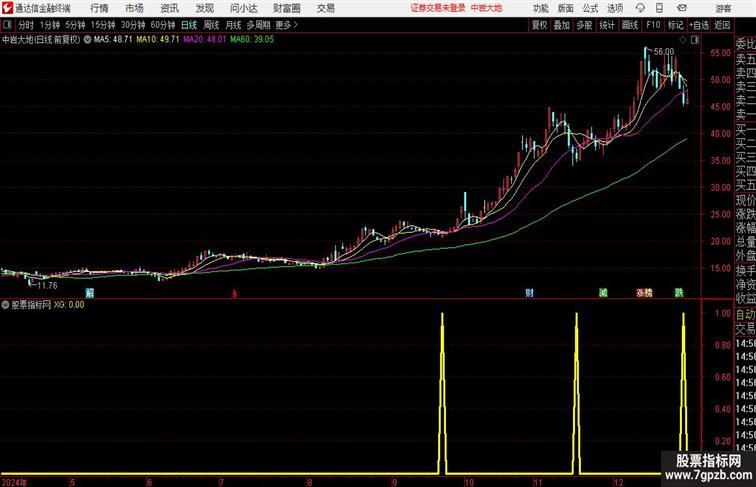Click the 标记 mark toolbar button

pos(675,25)
